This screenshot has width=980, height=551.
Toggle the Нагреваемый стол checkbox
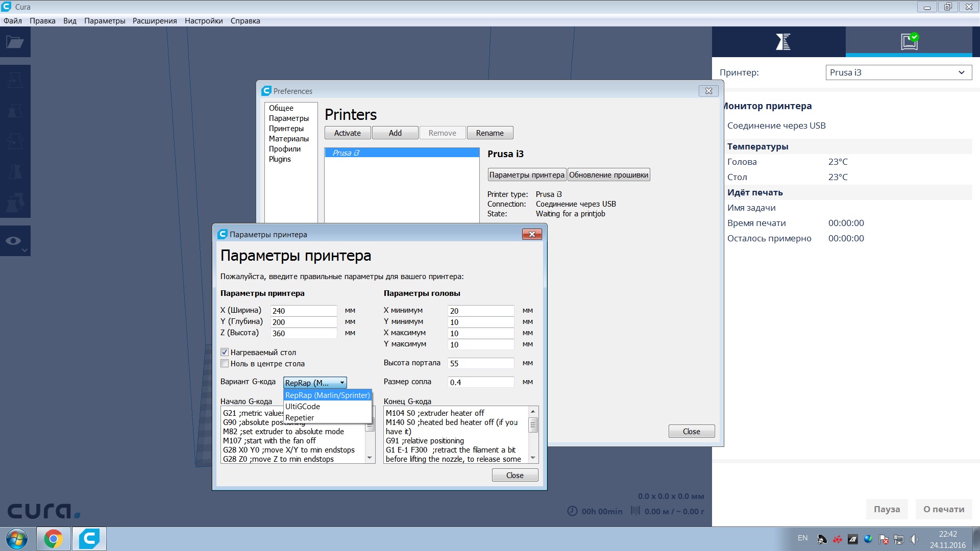coord(225,353)
